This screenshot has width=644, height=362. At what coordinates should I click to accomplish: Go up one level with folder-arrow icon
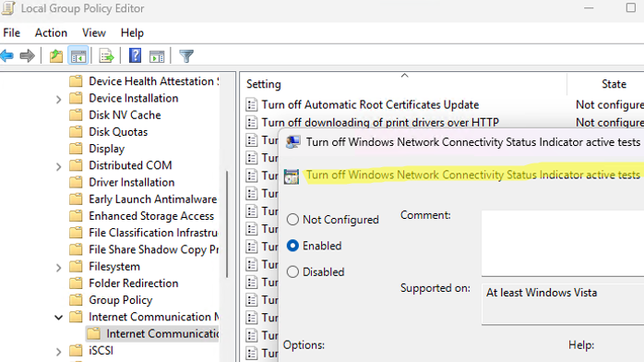coord(56,56)
